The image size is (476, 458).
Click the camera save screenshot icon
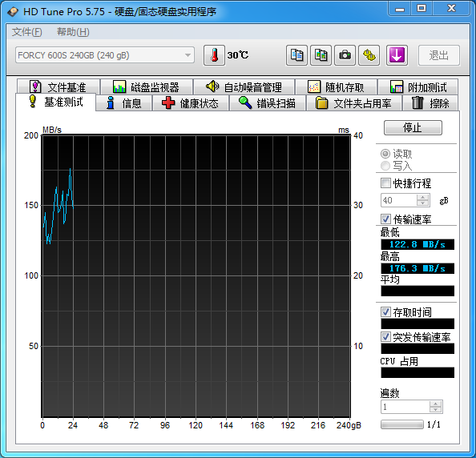pos(345,55)
